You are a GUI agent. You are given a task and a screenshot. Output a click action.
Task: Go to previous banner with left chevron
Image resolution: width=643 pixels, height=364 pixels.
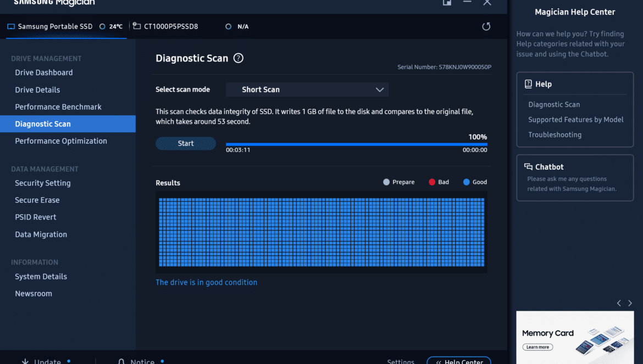[x=619, y=303]
